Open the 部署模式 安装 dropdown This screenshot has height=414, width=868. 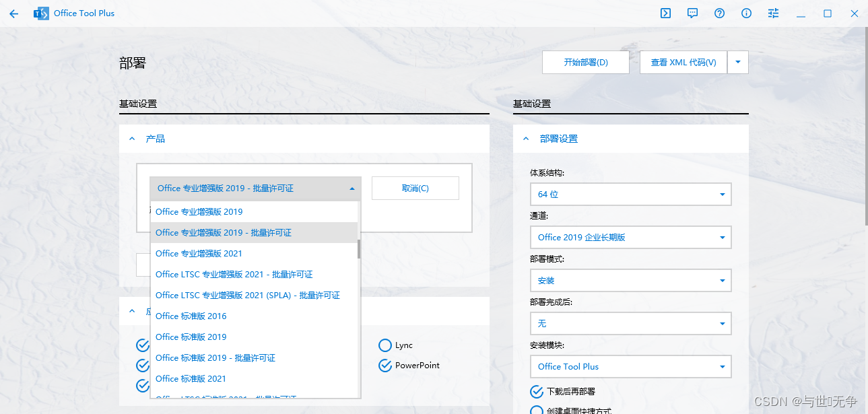click(630, 280)
